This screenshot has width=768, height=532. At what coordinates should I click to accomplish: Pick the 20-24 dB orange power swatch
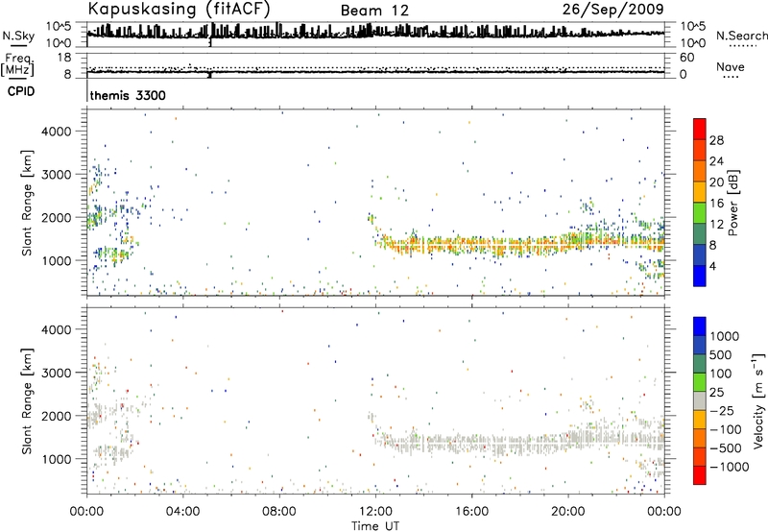pos(700,171)
